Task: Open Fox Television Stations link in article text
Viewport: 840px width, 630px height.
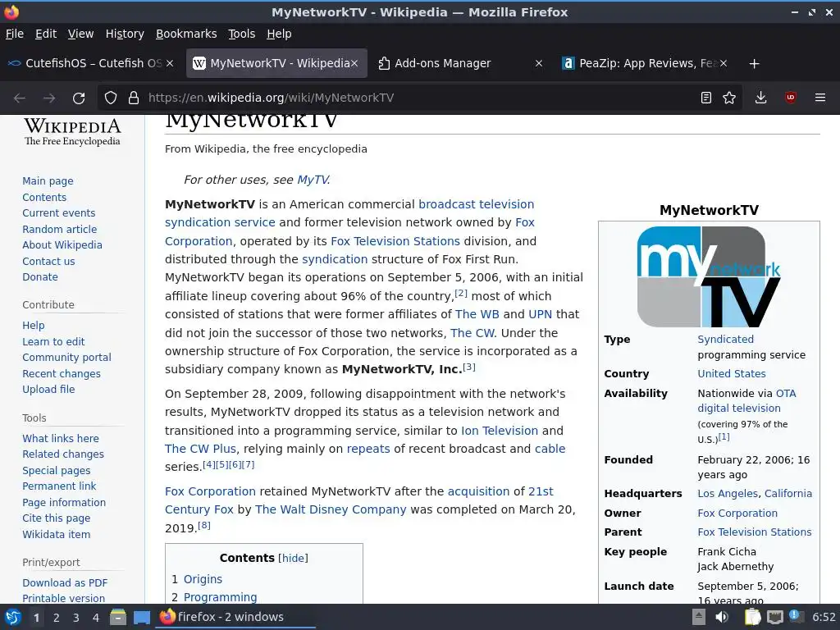Action: click(x=395, y=242)
